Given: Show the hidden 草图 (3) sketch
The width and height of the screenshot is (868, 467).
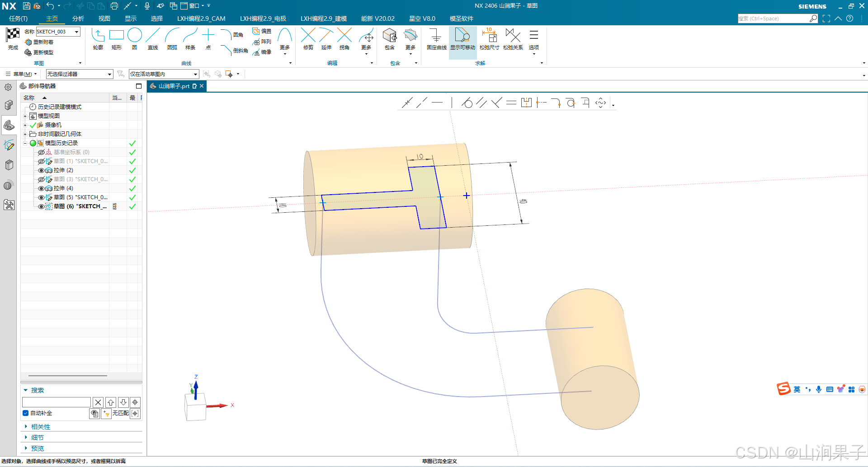Looking at the screenshot, I should tap(41, 179).
